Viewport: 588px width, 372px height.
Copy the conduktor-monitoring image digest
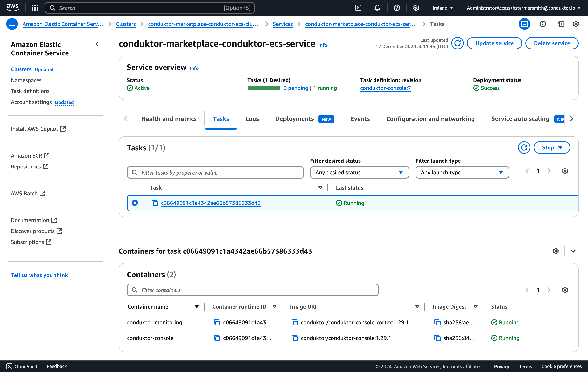[x=437, y=322]
